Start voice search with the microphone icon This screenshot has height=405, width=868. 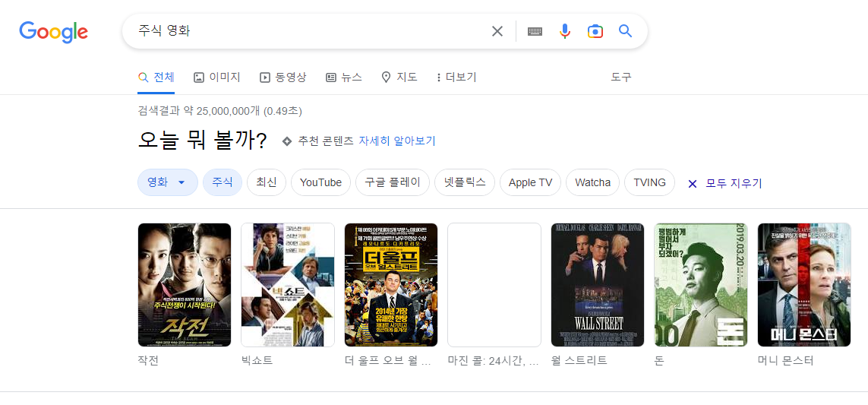coord(565,31)
